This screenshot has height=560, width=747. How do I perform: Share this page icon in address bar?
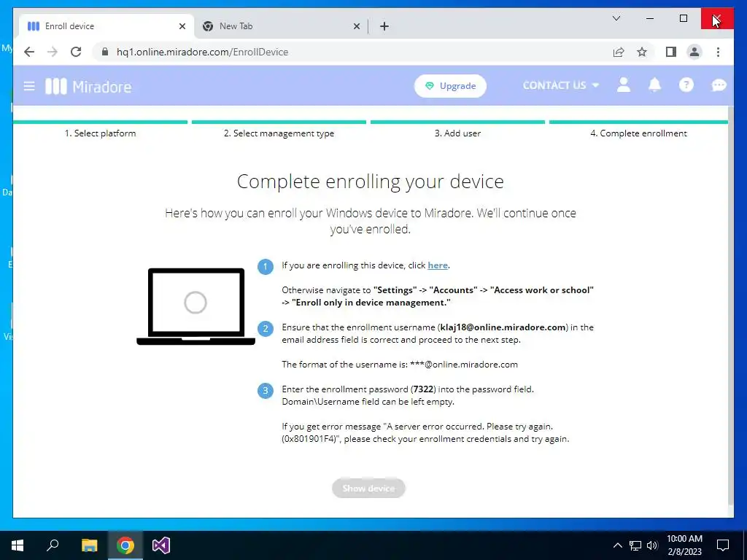point(619,52)
